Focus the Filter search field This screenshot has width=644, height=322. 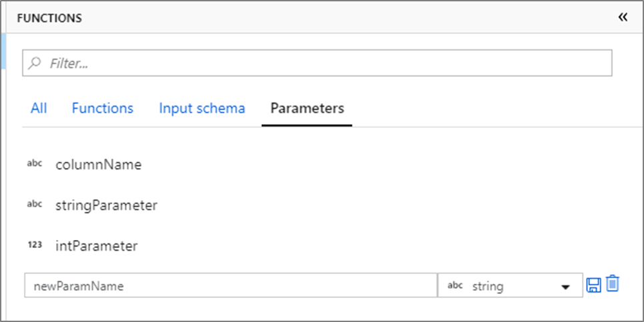pyautogui.click(x=317, y=63)
